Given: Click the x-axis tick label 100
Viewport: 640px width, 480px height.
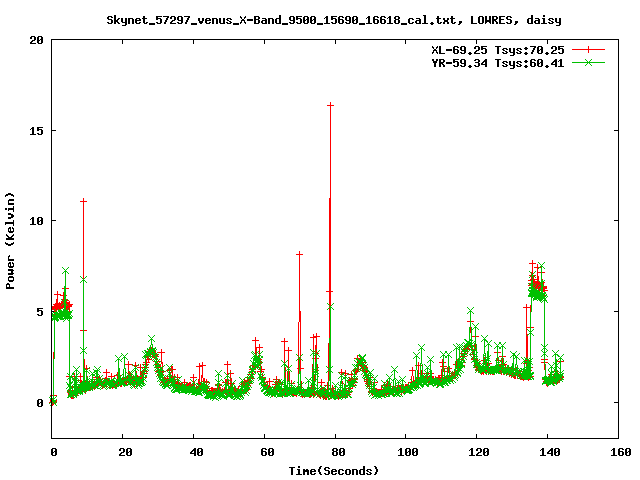Looking at the screenshot, I should coord(408,452).
